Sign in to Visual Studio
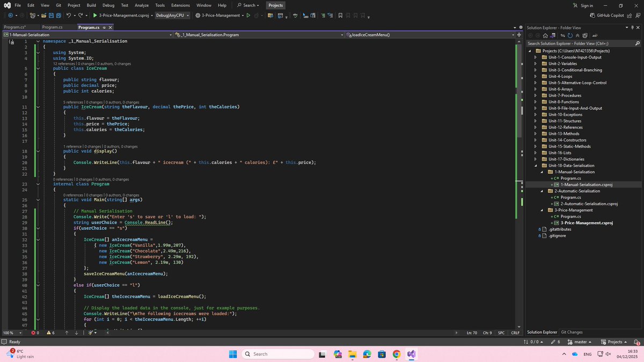Viewport: 644px width, 362px height. coord(586,5)
